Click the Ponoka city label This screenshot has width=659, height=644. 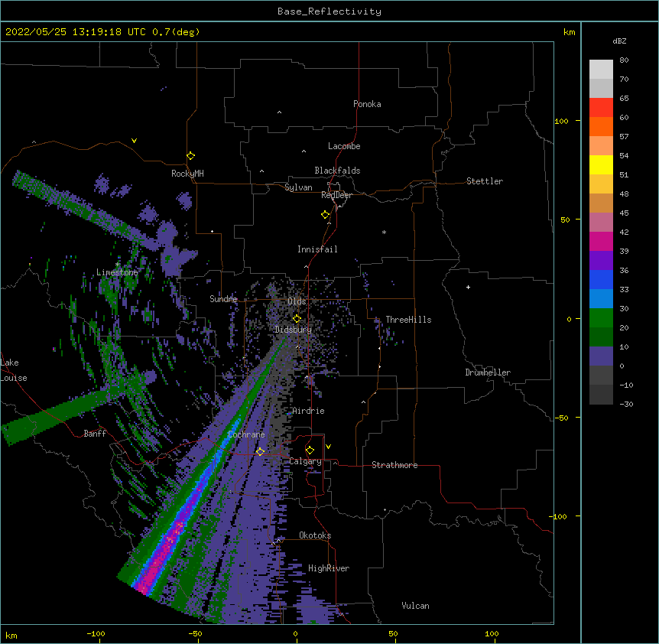click(367, 104)
